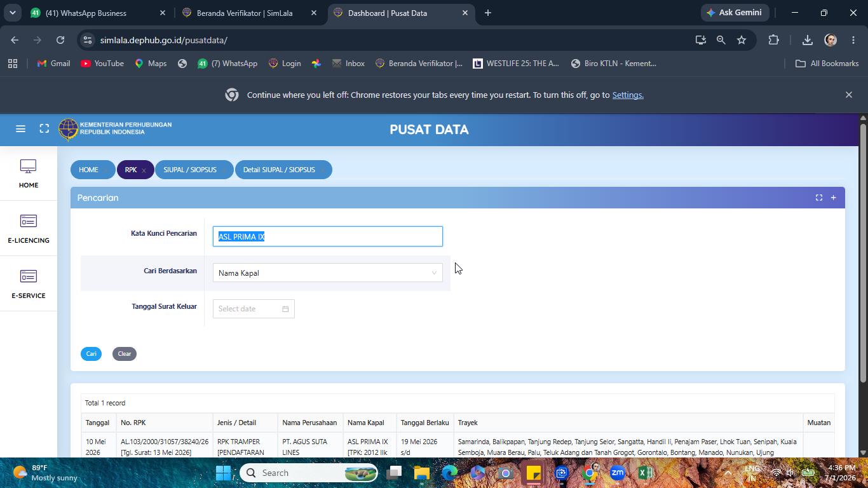Open the apps grid in bookmarks bar
Viewport: 868px width, 488px height.
point(13,64)
